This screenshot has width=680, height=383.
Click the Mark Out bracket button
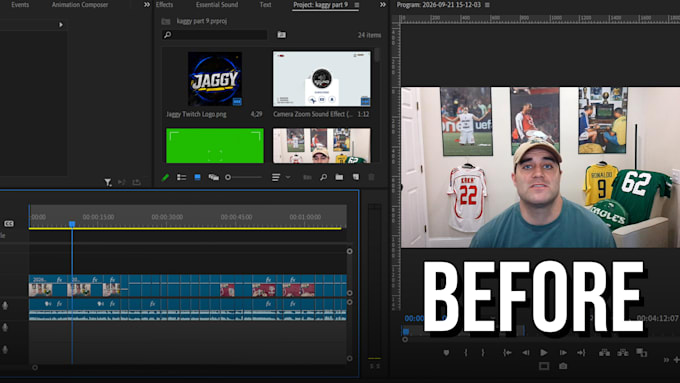click(x=483, y=353)
